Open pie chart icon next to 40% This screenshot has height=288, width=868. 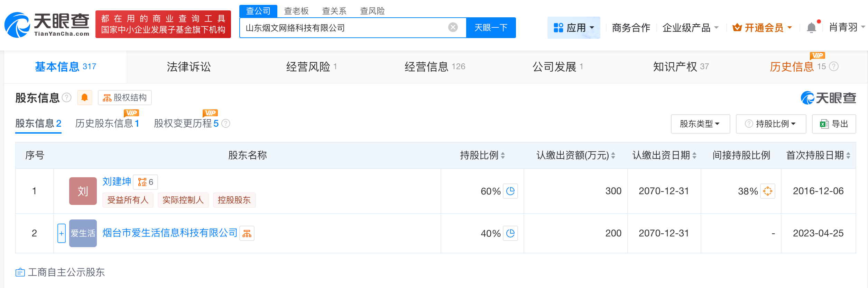[510, 233]
